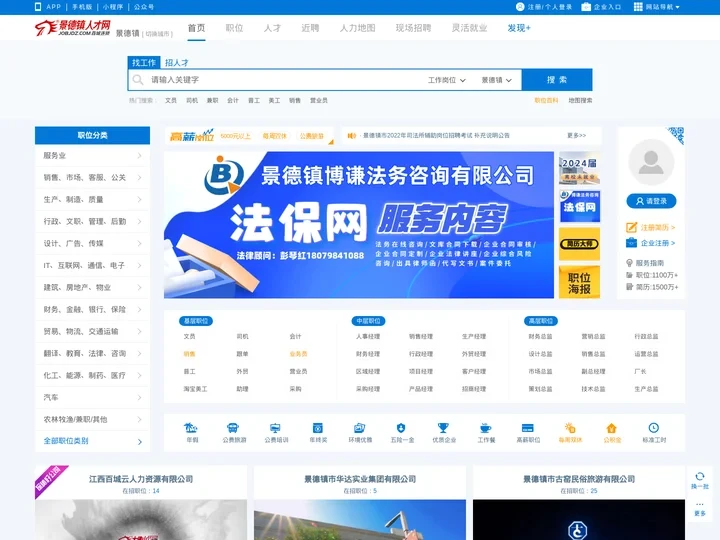Screen dimensions: 720x540
Task: Expand 行政、文职、管理、后勤 category
Action: 92,221
